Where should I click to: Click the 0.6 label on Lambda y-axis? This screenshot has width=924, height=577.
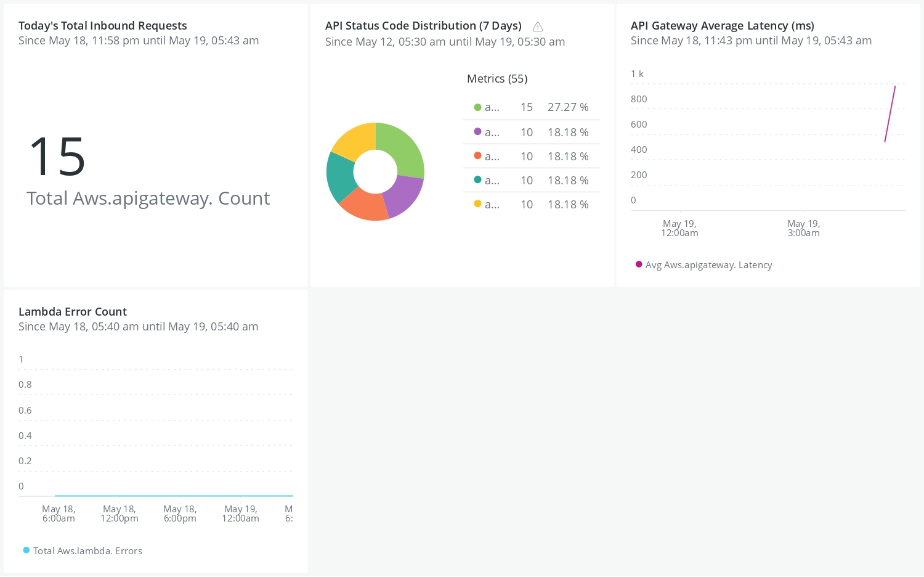(25, 411)
